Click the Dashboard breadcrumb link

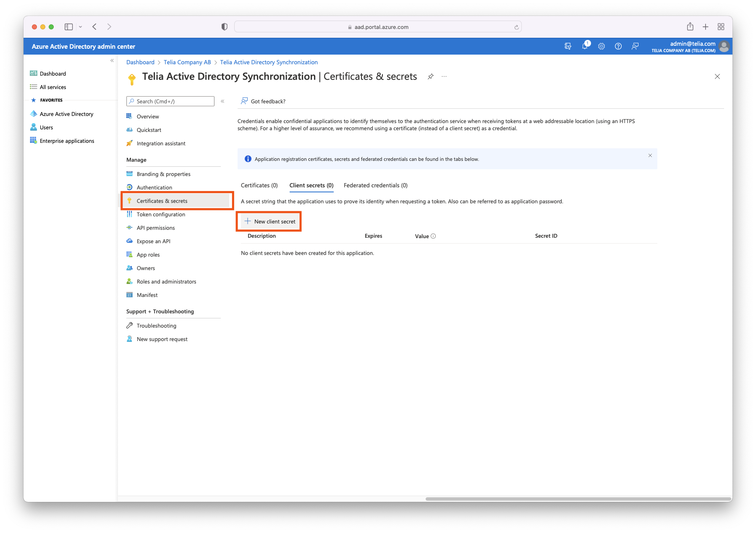click(140, 62)
